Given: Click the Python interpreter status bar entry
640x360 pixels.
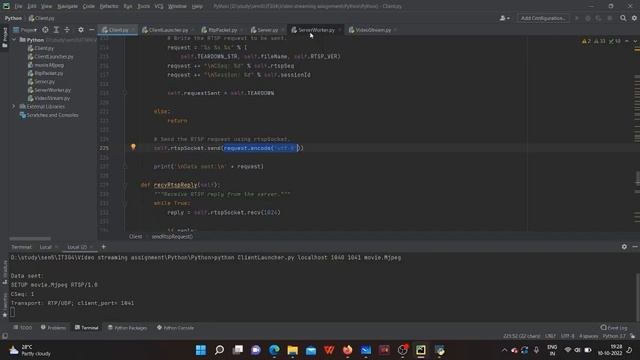Looking at the screenshot, I should click(x=614, y=336).
